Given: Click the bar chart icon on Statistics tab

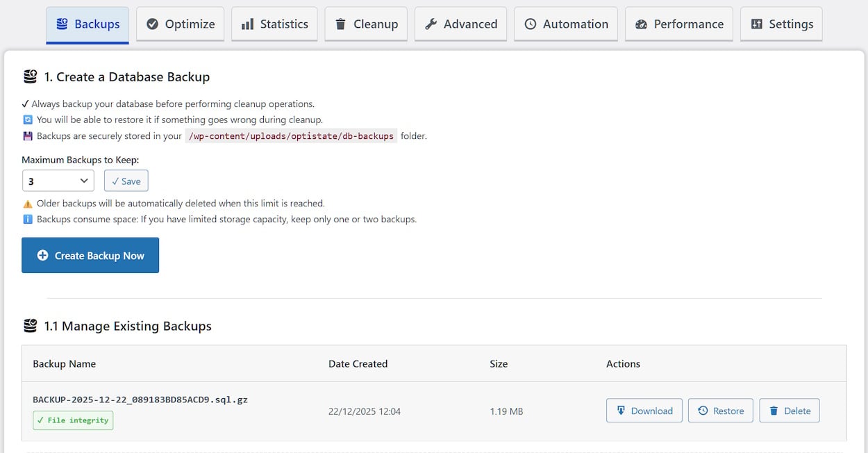Looking at the screenshot, I should pos(247,24).
